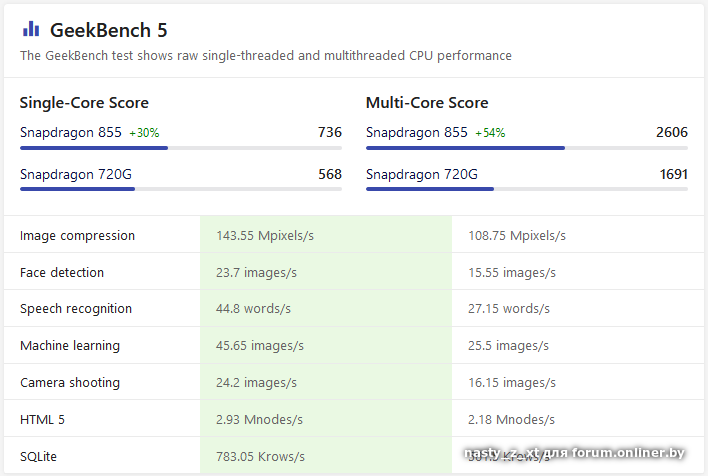
Task: Click Snapdragon 720G under Single-Core Score
Action: coord(76,174)
